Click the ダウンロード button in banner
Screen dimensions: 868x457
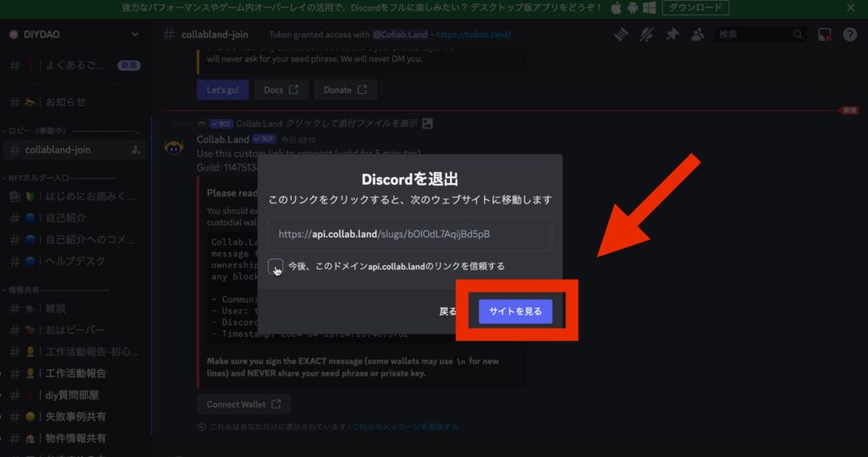(695, 8)
